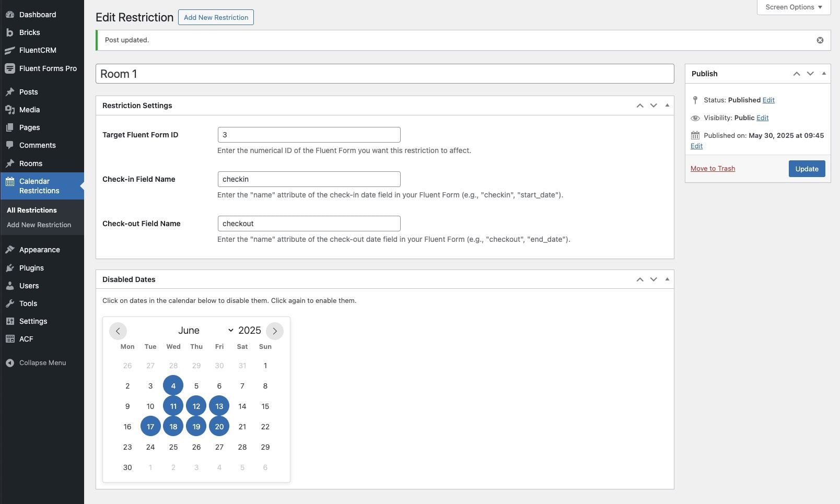This screenshot has width=840, height=504.
Task: Open All Restrictions submenu item
Action: click(32, 210)
